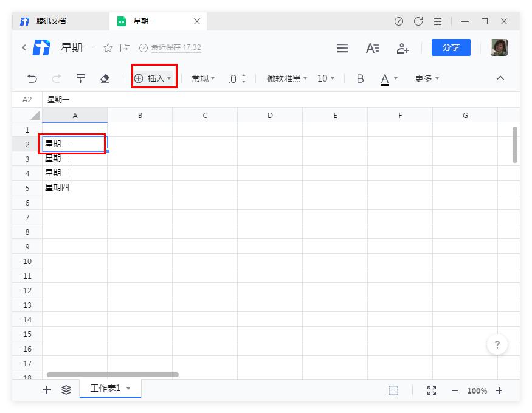Click the 分享 share button
This screenshot has width=532, height=413.
(x=451, y=47)
